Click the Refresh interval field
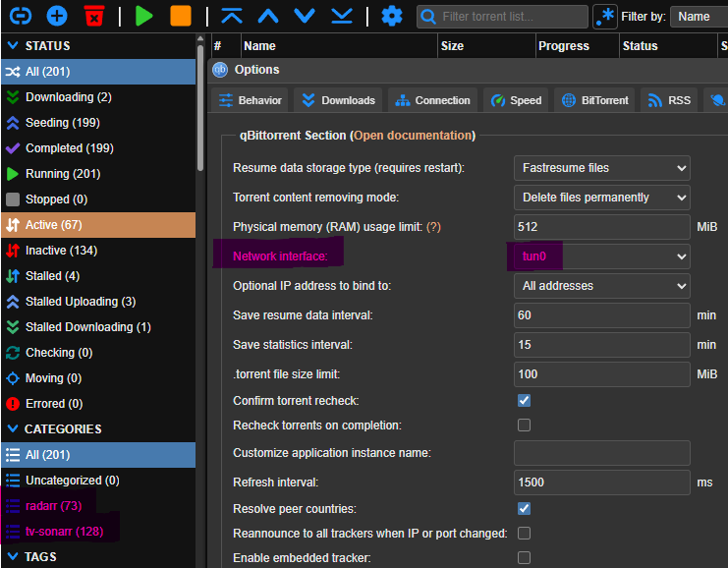The height and width of the screenshot is (568, 728). point(601,483)
